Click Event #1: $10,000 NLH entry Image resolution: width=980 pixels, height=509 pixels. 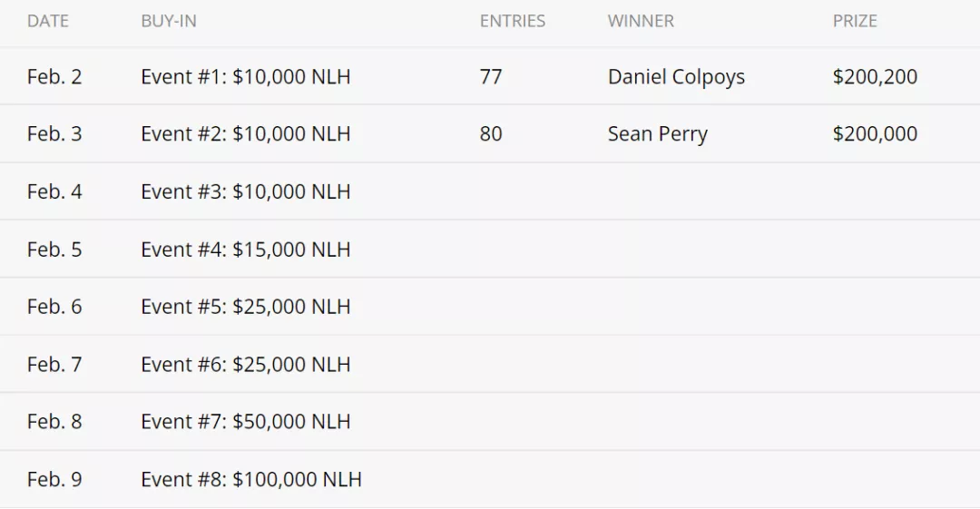[x=246, y=77]
